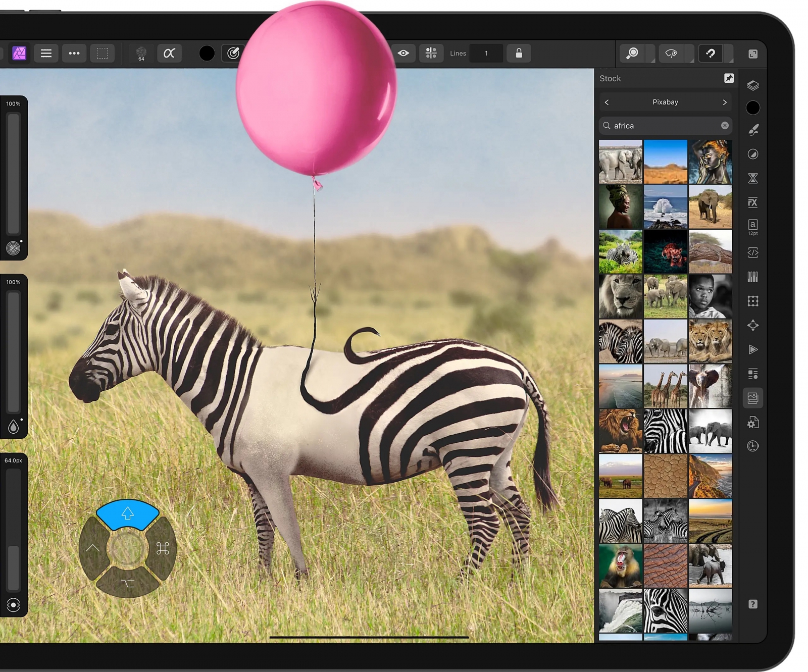The image size is (808, 672).
Task: Select the roaring lion stock thumbnail
Action: [x=621, y=431]
